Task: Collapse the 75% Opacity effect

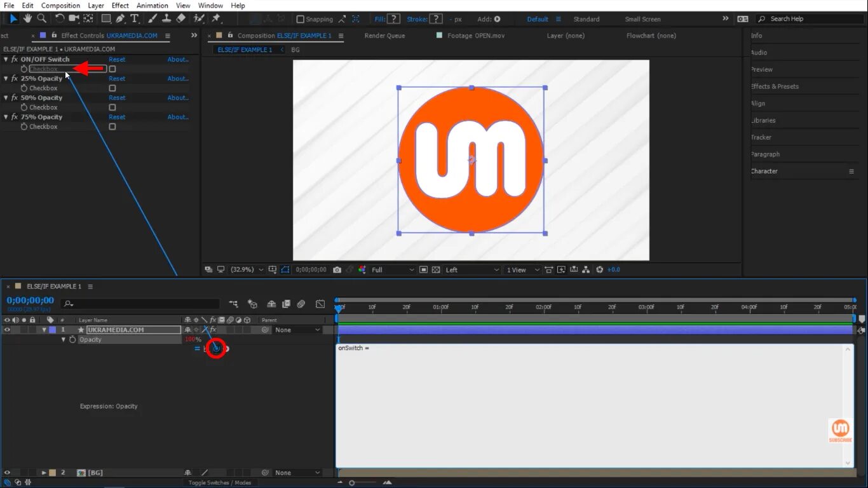Action: [x=6, y=117]
